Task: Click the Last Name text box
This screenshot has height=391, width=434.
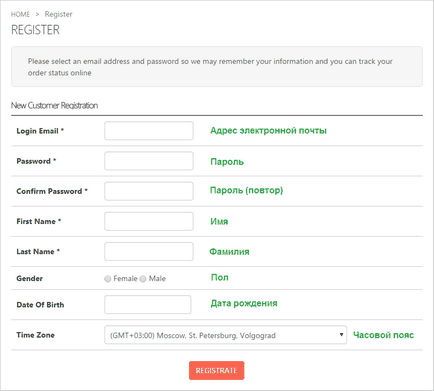Action: [x=149, y=251]
